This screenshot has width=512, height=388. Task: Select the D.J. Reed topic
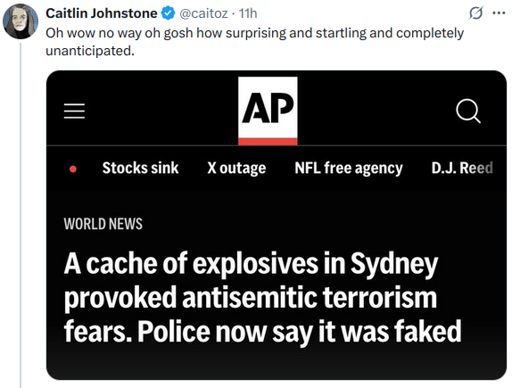[462, 168]
